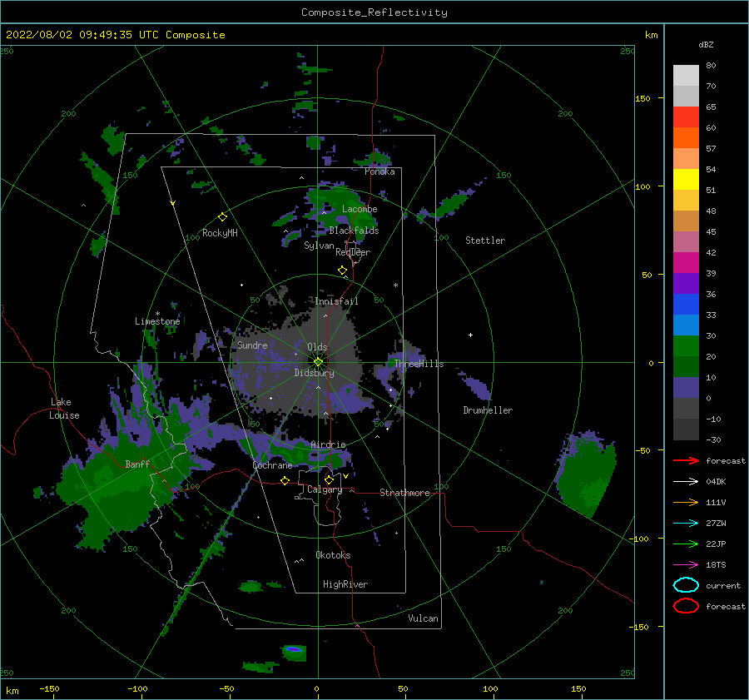Click the large green echo east of Drumheller
The height and width of the screenshot is (700, 749).
click(x=587, y=474)
